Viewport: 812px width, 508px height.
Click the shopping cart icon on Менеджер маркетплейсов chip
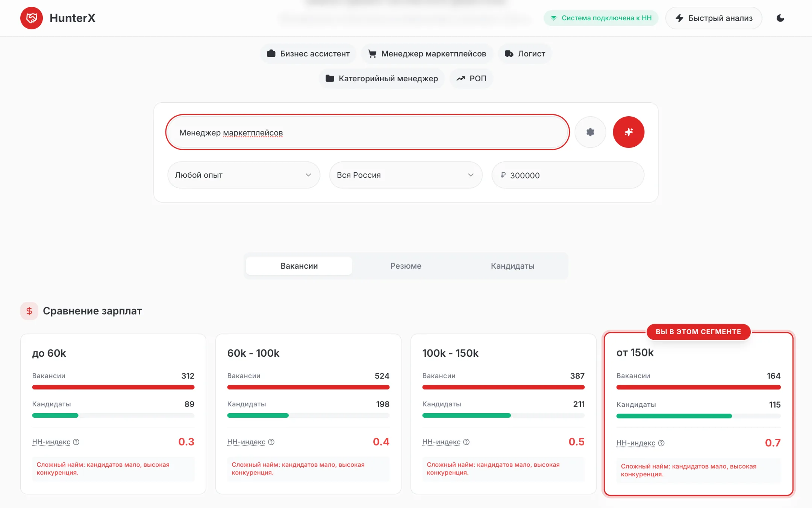click(x=372, y=54)
